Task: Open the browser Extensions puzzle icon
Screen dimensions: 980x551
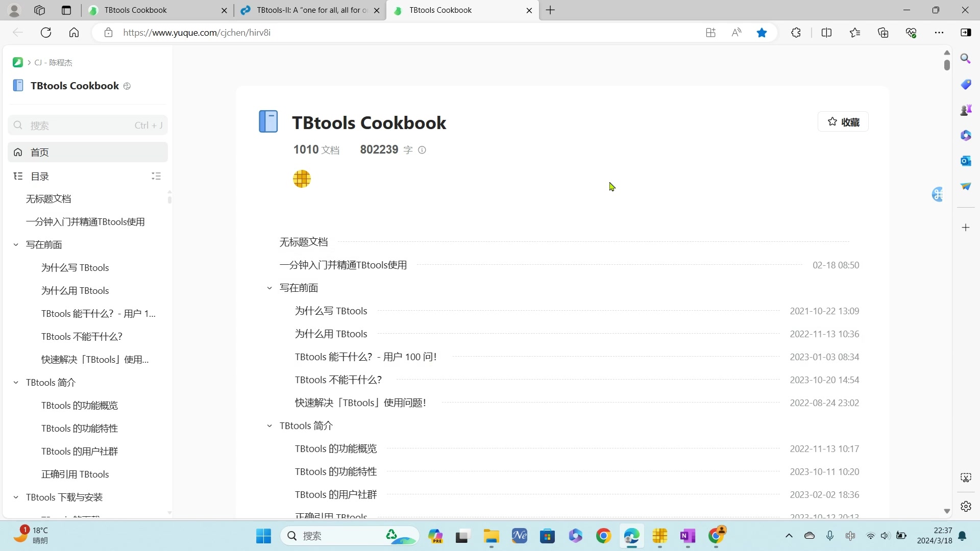Action: [x=796, y=33]
